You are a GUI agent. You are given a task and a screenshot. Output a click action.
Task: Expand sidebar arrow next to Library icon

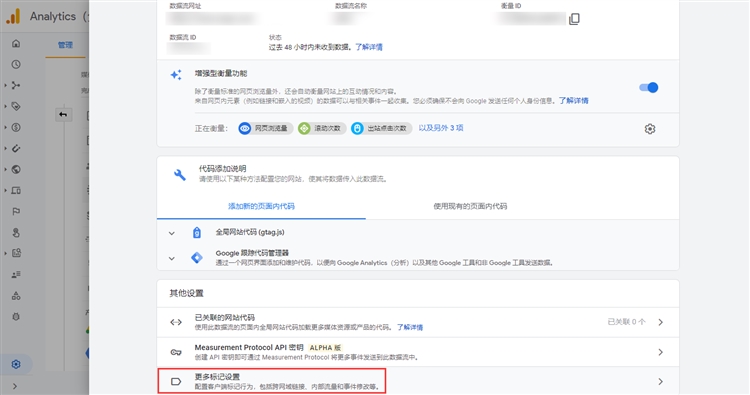click(x=5, y=253)
